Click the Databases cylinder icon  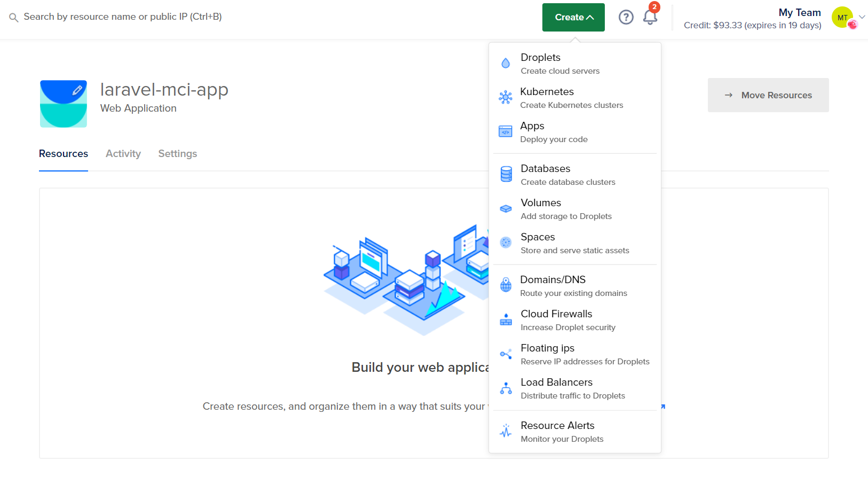coord(506,174)
